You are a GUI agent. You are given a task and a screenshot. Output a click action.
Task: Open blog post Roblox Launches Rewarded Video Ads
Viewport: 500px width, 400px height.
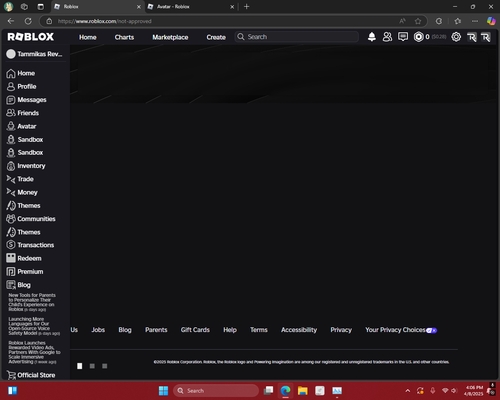tap(34, 352)
